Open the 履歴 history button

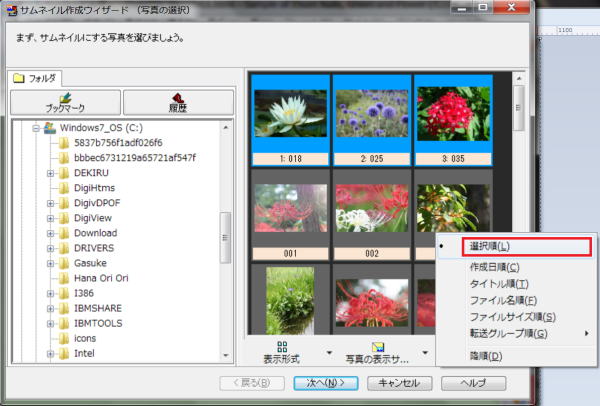[178, 102]
